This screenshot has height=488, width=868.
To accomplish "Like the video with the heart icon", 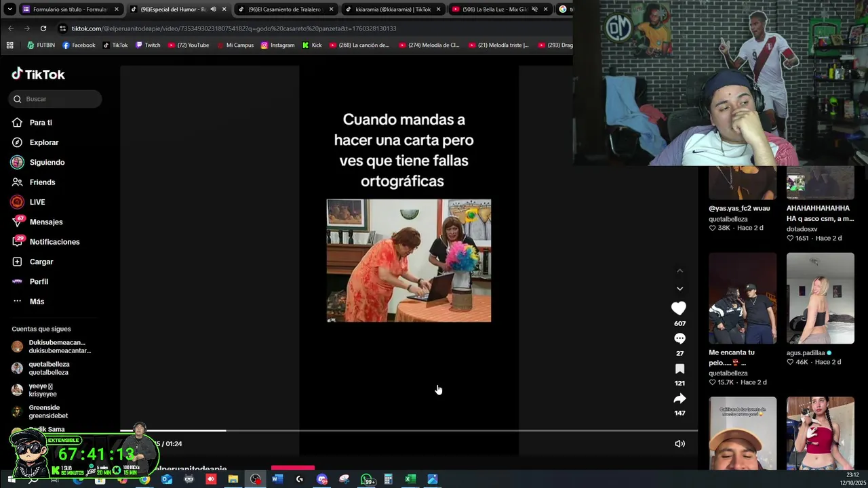I will pos(679,308).
